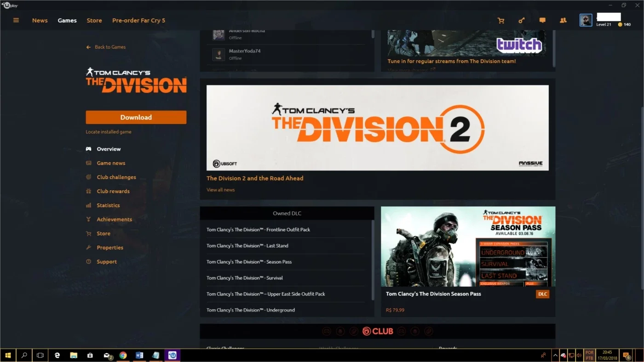644x362 pixels.
Task: Click the gold Uplay coin icon beside 140
Action: click(x=620, y=24)
